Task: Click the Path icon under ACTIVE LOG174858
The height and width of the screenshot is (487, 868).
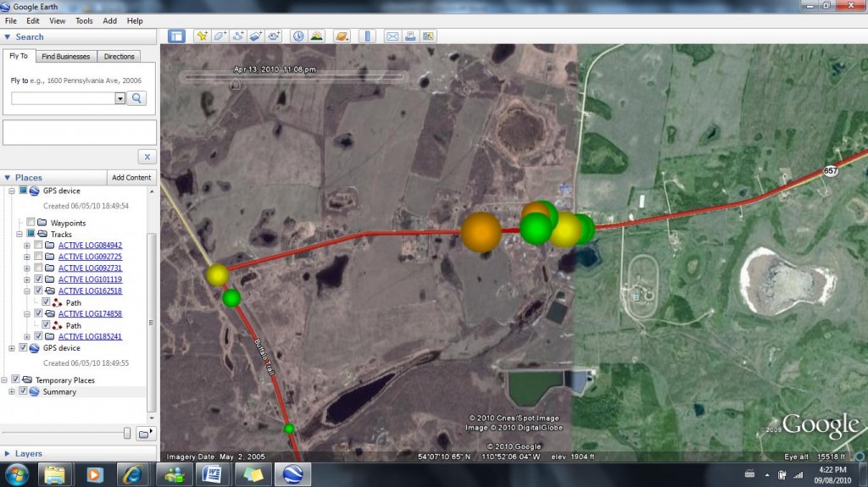Action: (x=57, y=325)
